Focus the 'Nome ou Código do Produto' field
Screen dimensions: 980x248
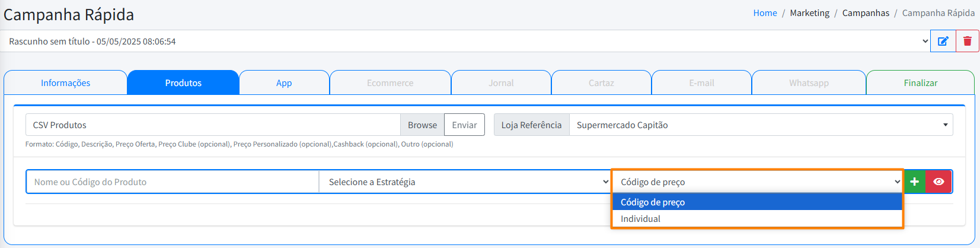tap(173, 182)
